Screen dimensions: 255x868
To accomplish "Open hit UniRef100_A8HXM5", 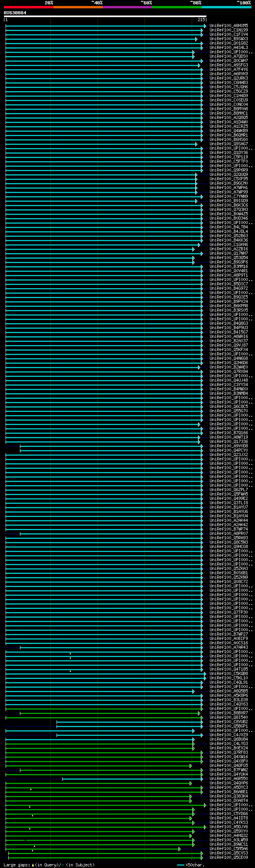I will [229, 25].
